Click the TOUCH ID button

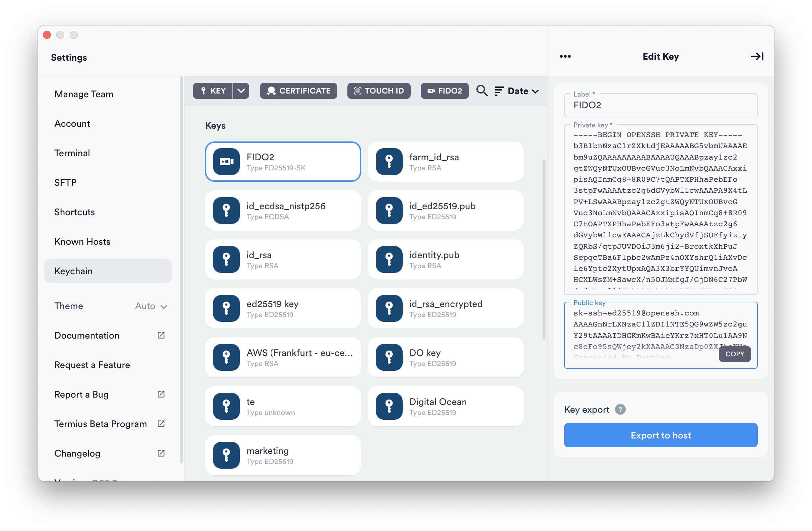click(x=379, y=91)
